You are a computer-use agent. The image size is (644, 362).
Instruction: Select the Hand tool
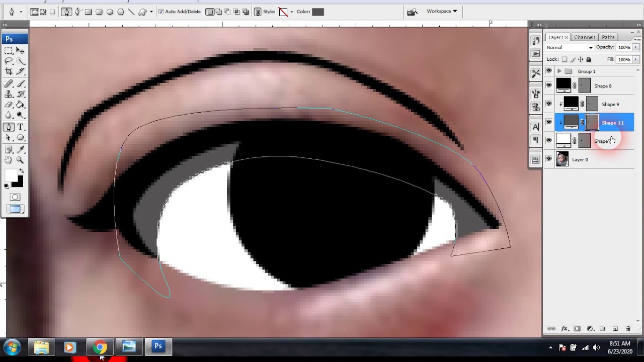coord(9,160)
